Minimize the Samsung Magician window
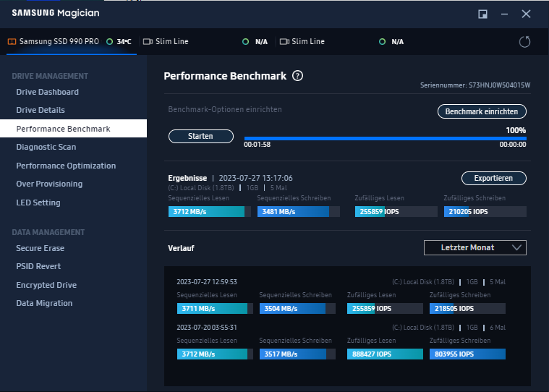The width and height of the screenshot is (549, 392). pyautogui.click(x=505, y=14)
